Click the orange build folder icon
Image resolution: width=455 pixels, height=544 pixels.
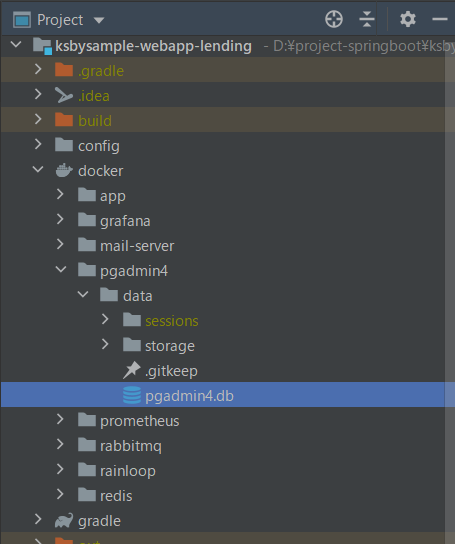coord(64,120)
